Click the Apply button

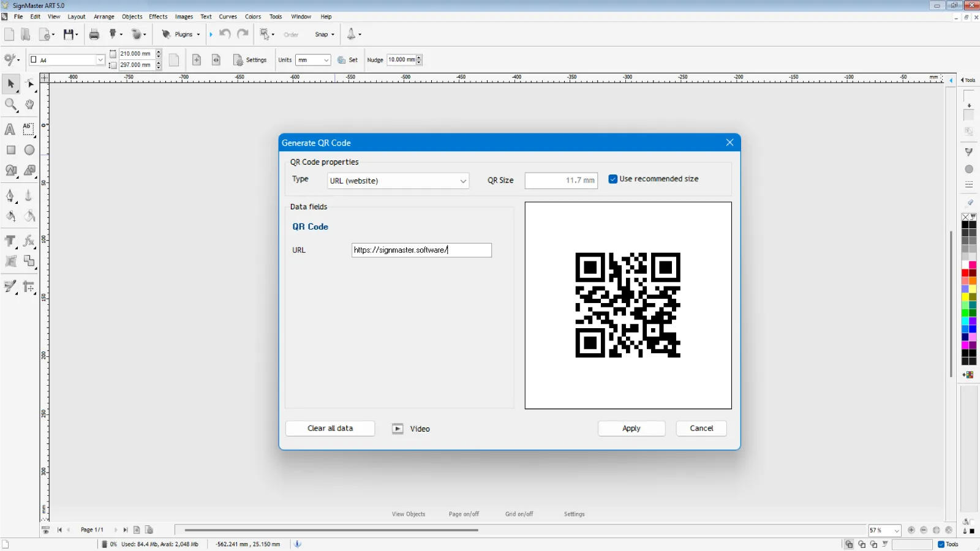tap(631, 429)
